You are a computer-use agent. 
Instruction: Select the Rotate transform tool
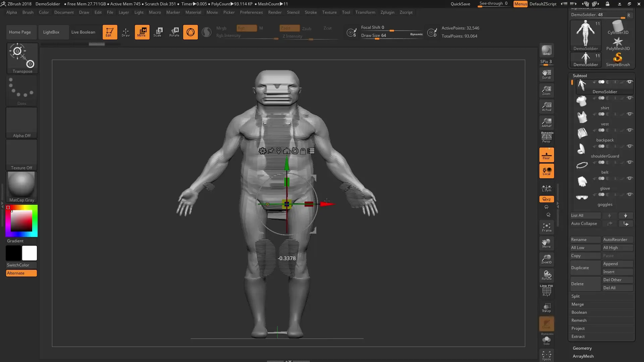coord(174,32)
